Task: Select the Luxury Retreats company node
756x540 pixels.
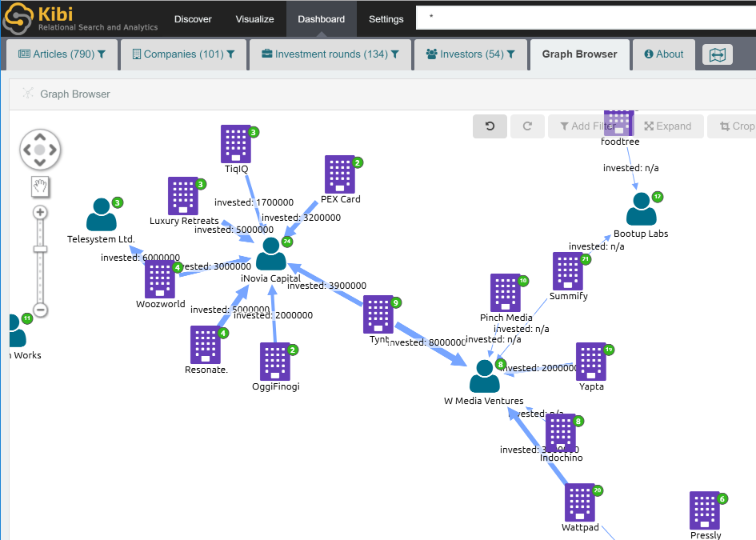Action: point(182,196)
